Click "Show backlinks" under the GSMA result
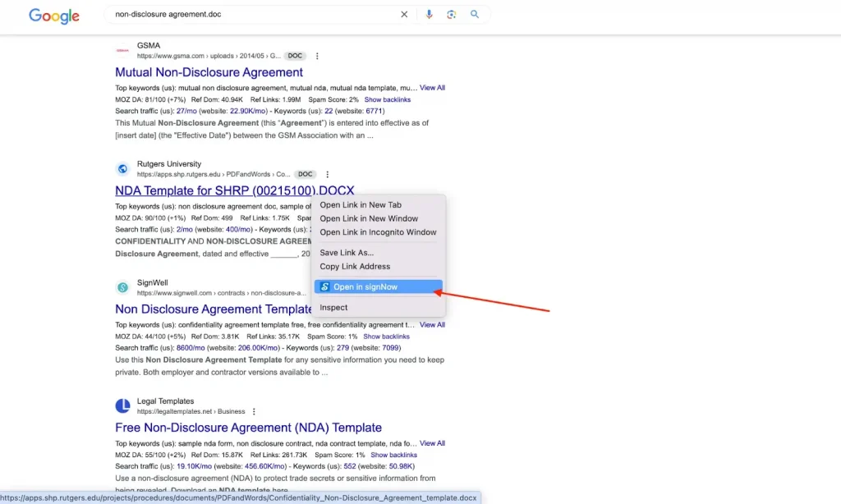 click(x=386, y=99)
